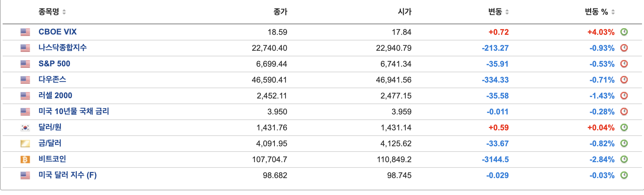
Task: Open the 러셀 2000 link
Action: pyautogui.click(x=55, y=96)
